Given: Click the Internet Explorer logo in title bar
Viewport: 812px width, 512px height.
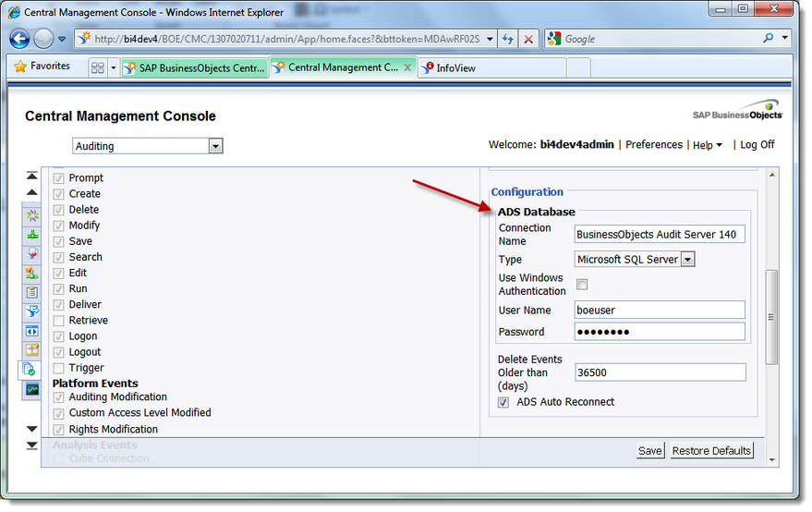Looking at the screenshot, I should pos(14,12).
